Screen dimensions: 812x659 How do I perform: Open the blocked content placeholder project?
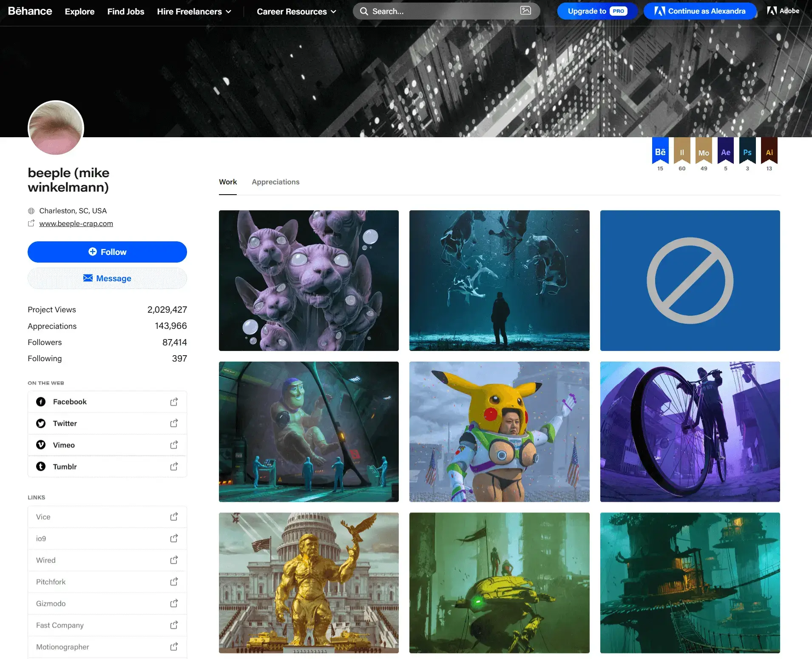pos(690,280)
